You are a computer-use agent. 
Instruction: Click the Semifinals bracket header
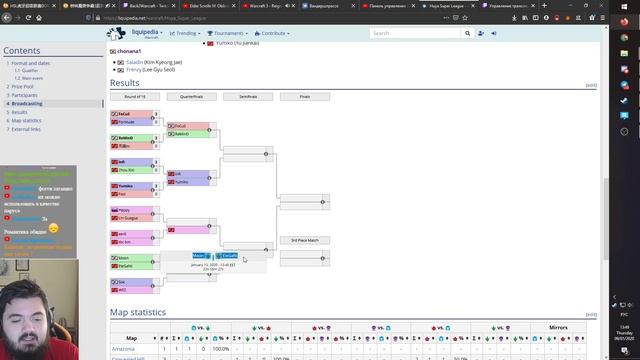click(x=248, y=97)
